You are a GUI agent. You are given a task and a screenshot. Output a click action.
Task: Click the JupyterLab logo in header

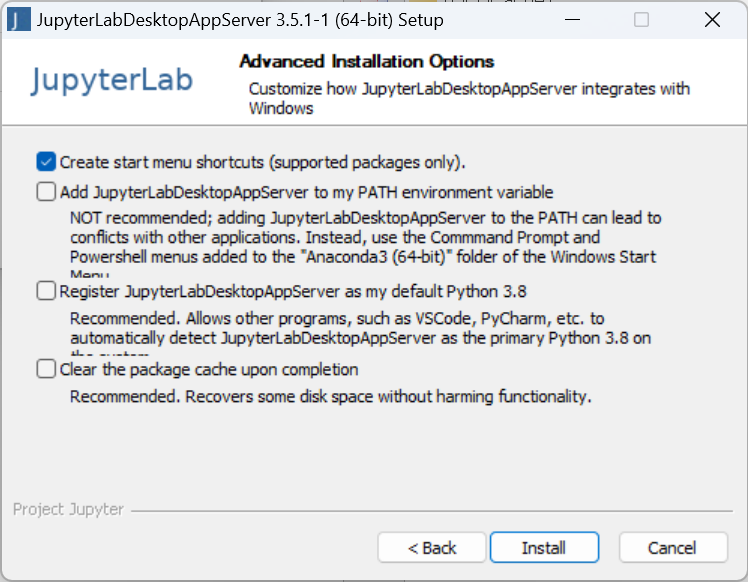tap(112, 81)
